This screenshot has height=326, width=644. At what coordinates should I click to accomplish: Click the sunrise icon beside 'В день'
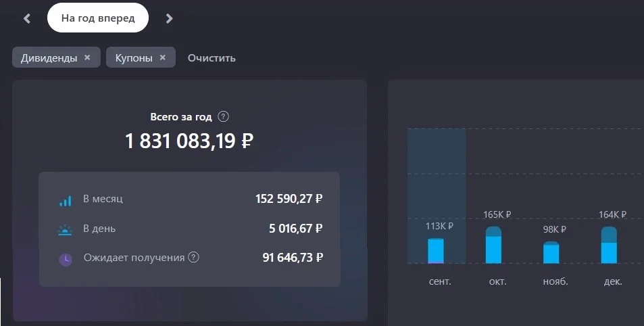pos(65,230)
